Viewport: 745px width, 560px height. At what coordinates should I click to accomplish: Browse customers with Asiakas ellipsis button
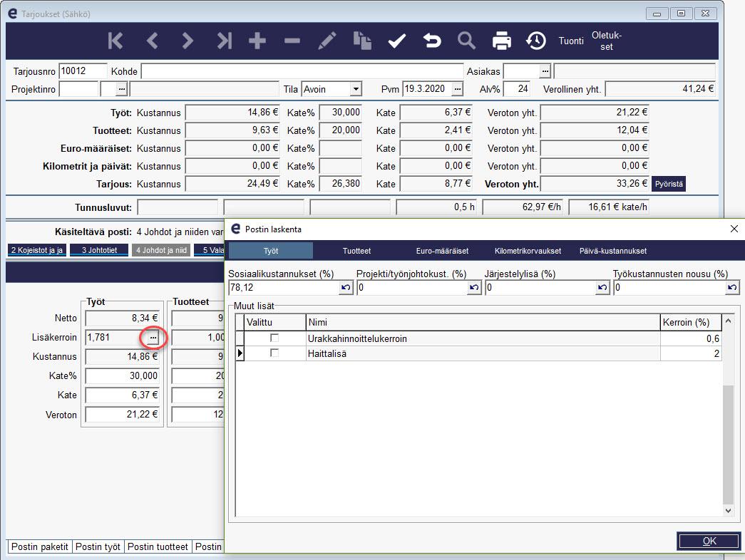coord(545,71)
